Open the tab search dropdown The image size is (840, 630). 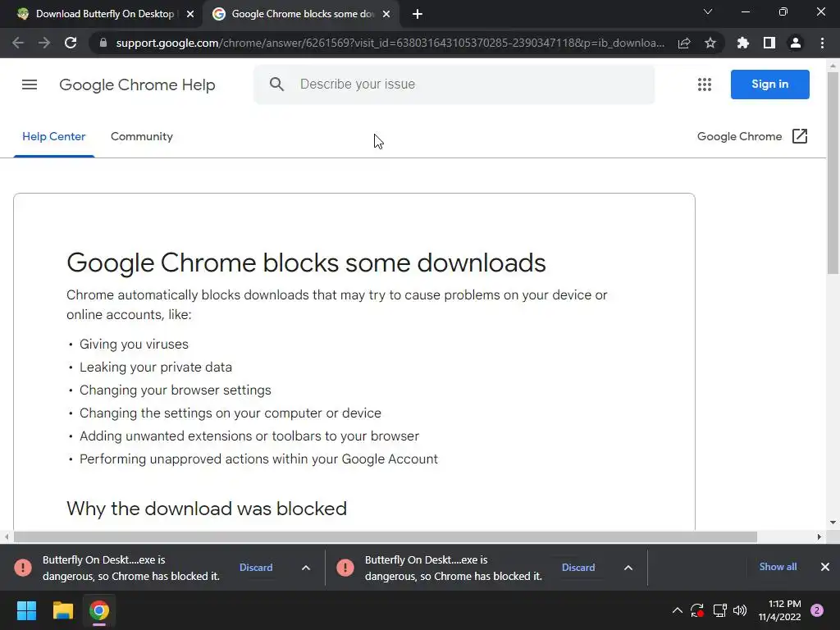coord(708,11)
